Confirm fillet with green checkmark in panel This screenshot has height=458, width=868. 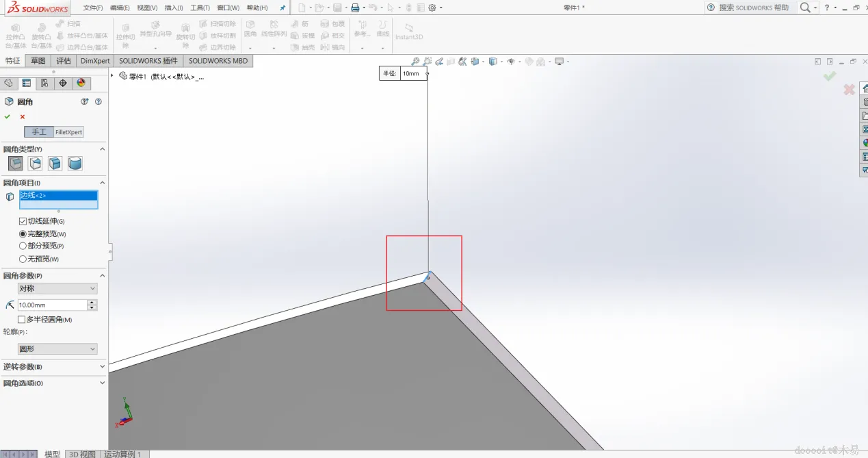point(7,116)
